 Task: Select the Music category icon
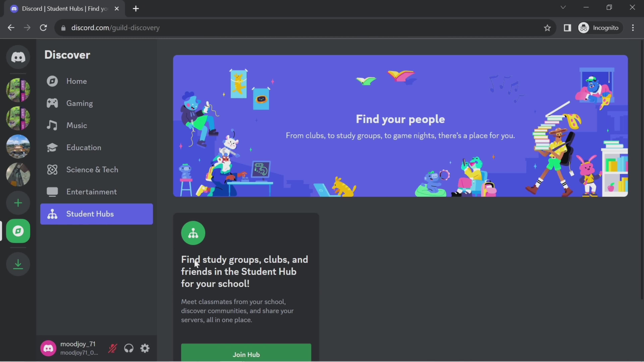(x=52, y=125)
